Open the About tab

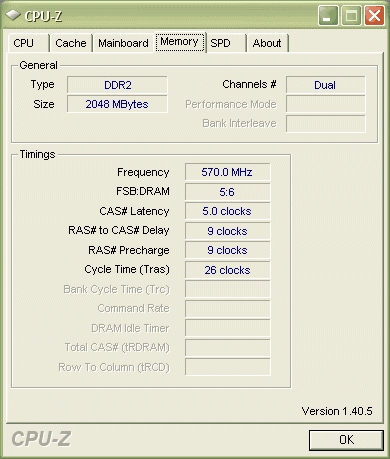click(267, 43)
